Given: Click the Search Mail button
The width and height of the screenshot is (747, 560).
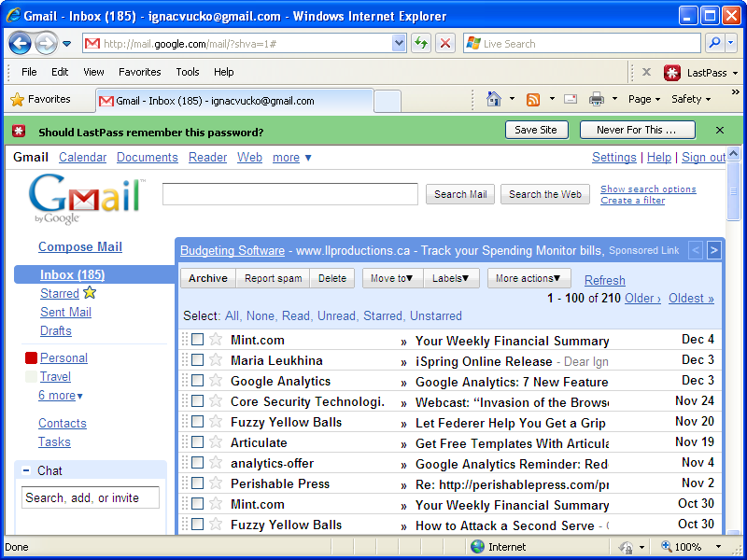Looking at the screenshot, I should tap(460, 194).
